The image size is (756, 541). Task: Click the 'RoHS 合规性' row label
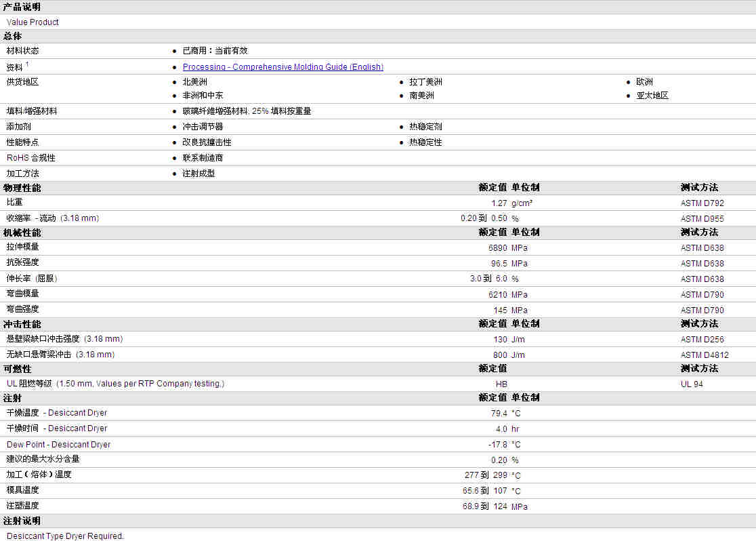(31, 158)
